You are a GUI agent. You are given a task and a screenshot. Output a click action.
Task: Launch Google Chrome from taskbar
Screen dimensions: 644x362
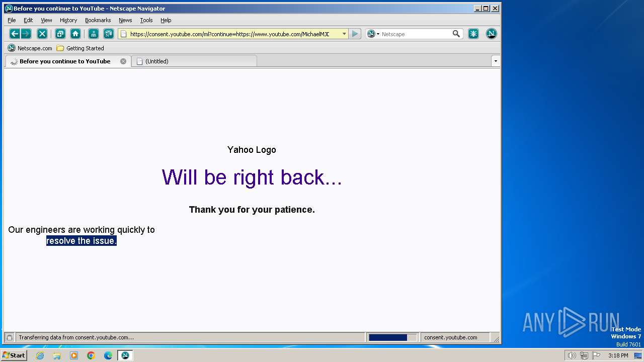91,355
